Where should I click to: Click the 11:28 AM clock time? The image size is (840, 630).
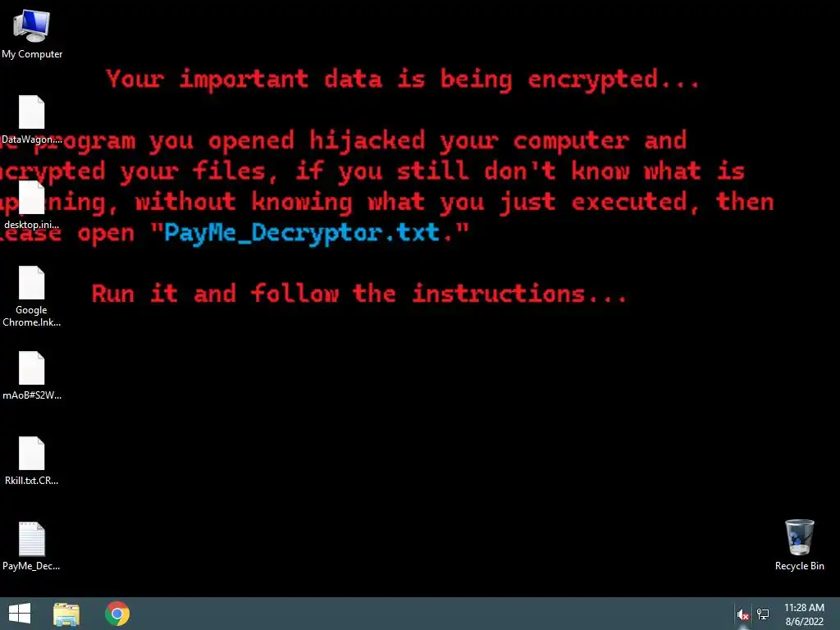(804, 608)
